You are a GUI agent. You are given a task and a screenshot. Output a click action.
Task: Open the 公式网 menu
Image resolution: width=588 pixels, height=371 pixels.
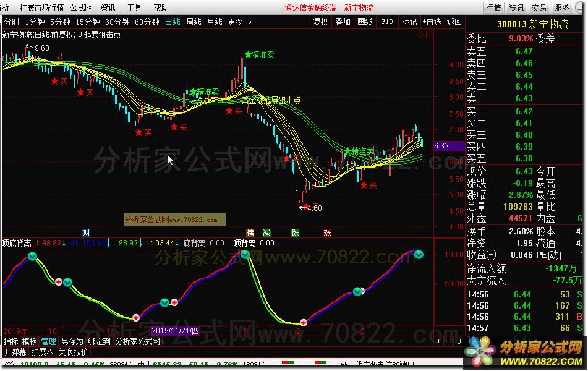[x=82, y=7]
